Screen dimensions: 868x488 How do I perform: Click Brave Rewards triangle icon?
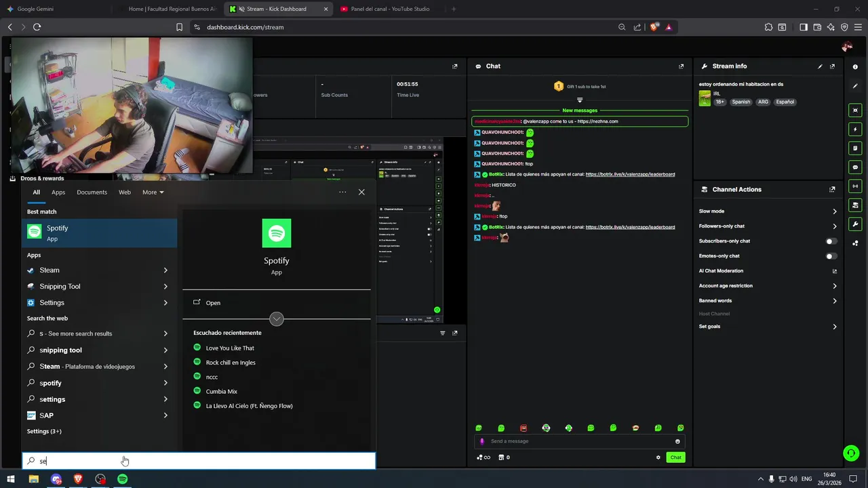669,27
